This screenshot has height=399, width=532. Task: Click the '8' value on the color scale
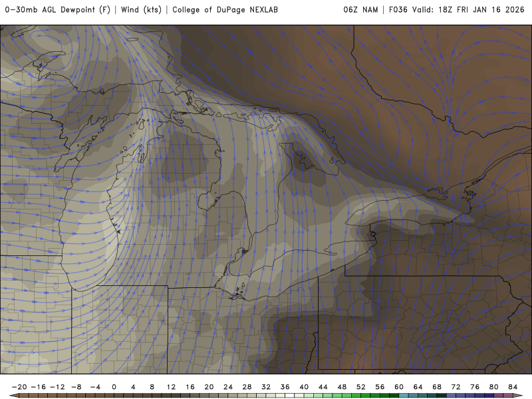click(x=152, y=387)
